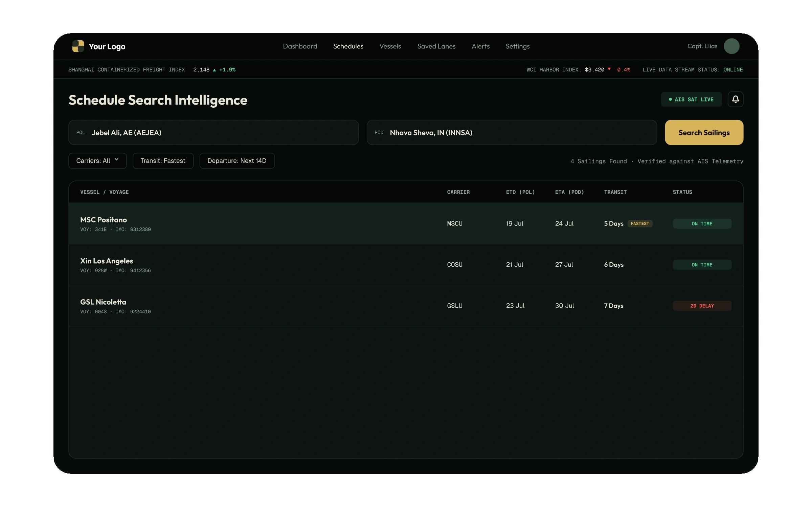Click the 30 Jul ETA cell

click(565, 306)
